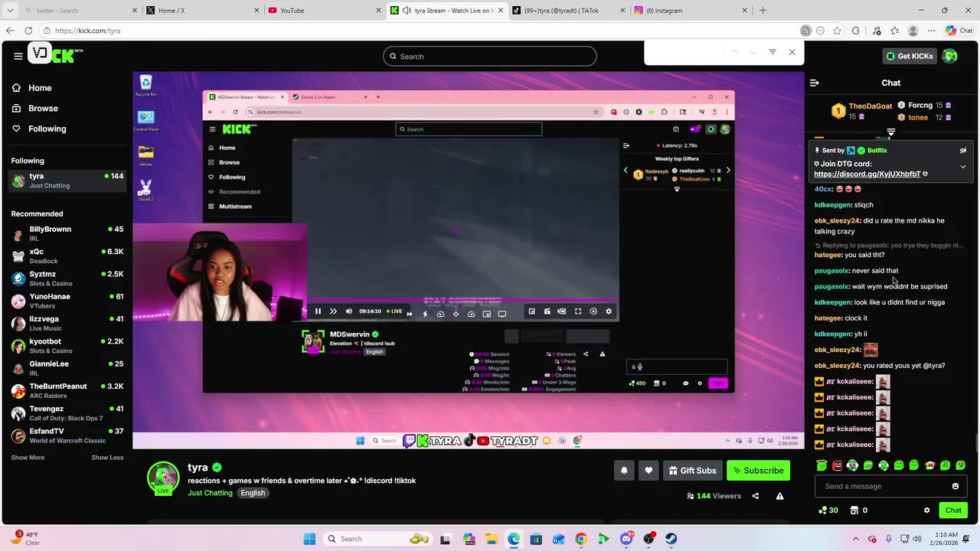Screen dimensions: 980x551
Task: Open channel points showing 30
Action: [x=828, y=510]
